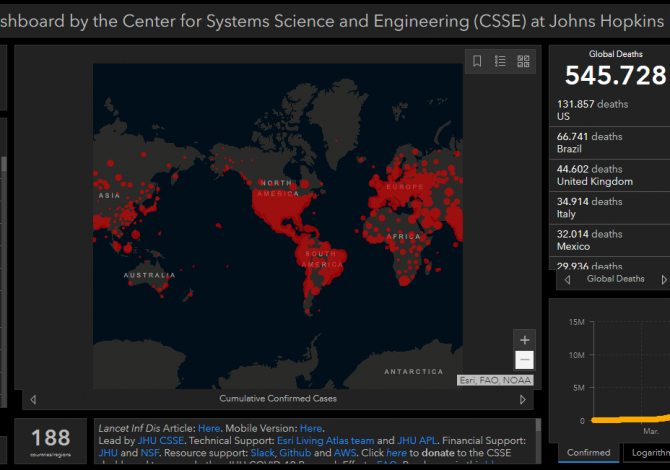Click the ANTARCTICA map label
Screen dimensions: 670x470
[x=414, y=372]
